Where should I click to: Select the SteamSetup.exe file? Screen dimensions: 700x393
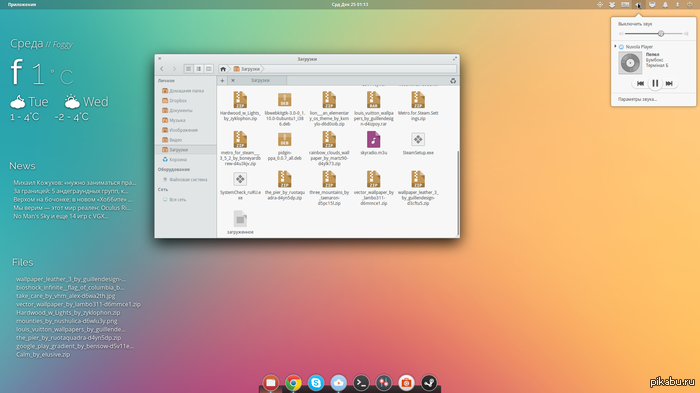point(418,143)
